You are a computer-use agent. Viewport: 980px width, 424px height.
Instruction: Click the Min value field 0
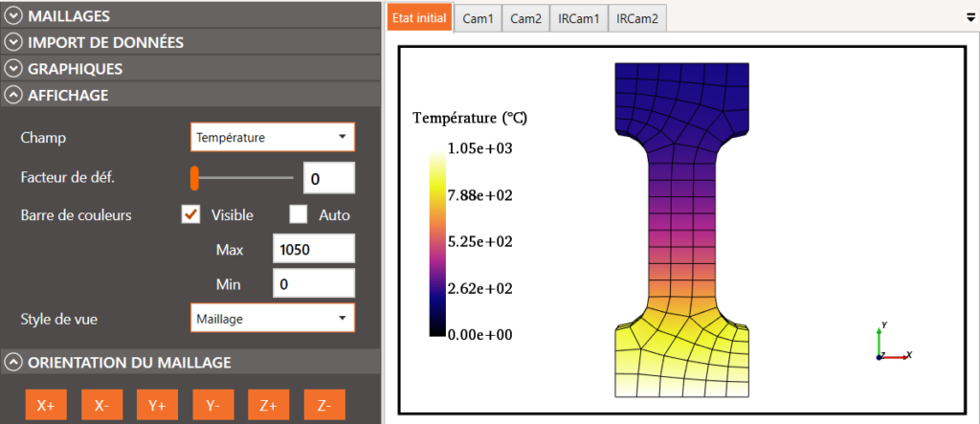click(314, 284)
